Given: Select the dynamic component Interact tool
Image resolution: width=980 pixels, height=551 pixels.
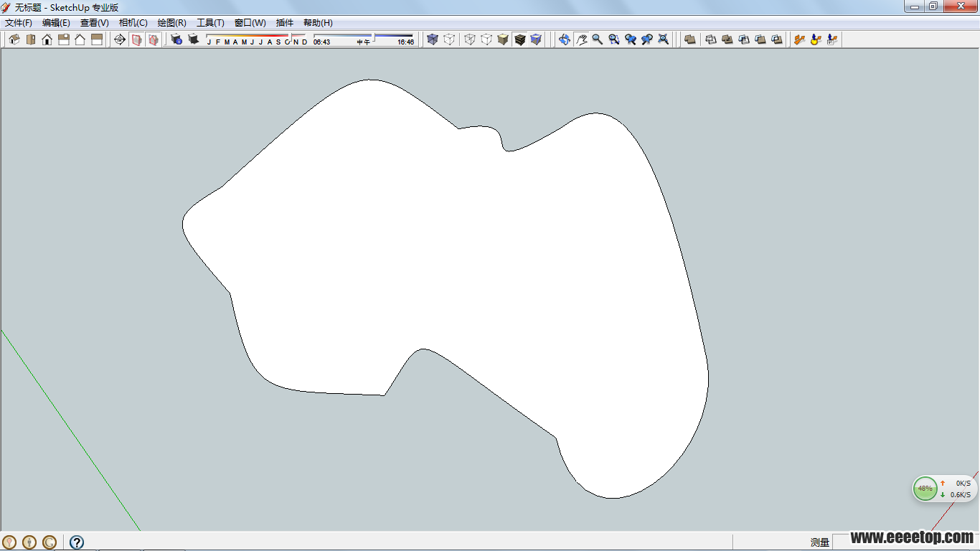Looking at the screenshot, I should tap(799, 39).
